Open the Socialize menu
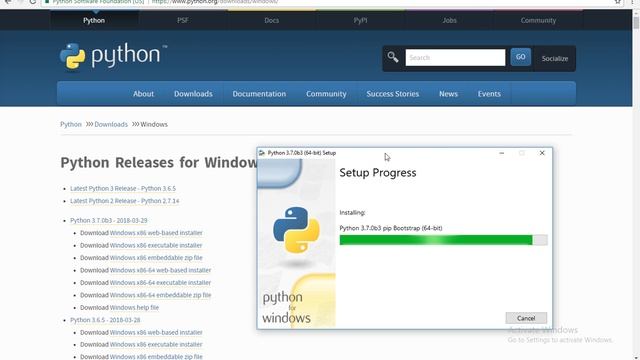 click(555, 58)
